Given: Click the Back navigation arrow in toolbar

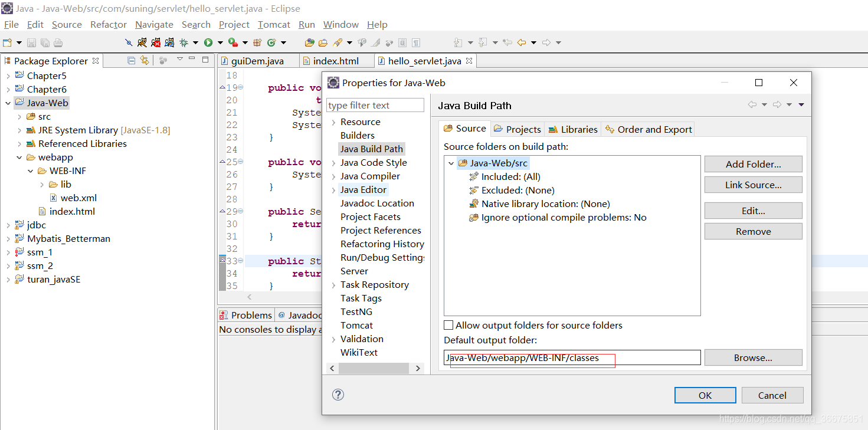Looking at the screenshot, I should click(x=521, y=42).
